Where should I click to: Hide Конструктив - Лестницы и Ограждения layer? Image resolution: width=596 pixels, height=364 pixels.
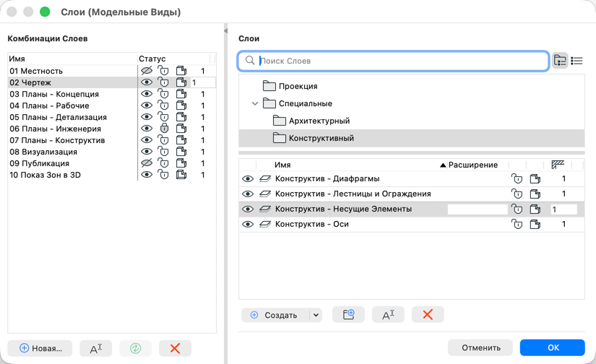pyautogui.click(x=248, y=194)
